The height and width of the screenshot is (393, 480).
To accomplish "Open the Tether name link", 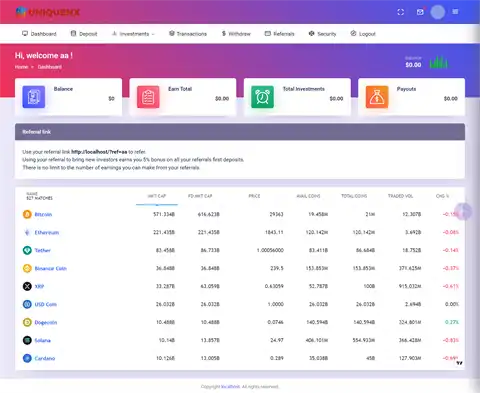I will point(43,250).
